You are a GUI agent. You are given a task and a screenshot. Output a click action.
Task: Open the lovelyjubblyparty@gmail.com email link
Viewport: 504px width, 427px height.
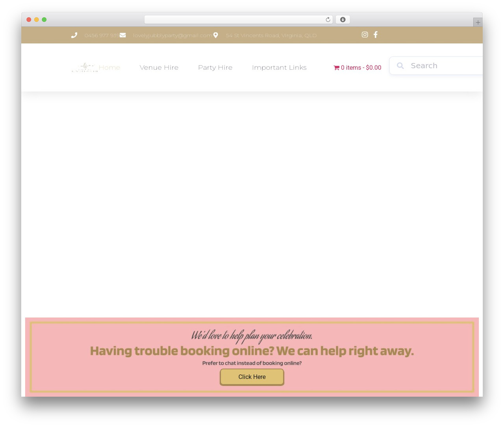(x=172, y=35)
